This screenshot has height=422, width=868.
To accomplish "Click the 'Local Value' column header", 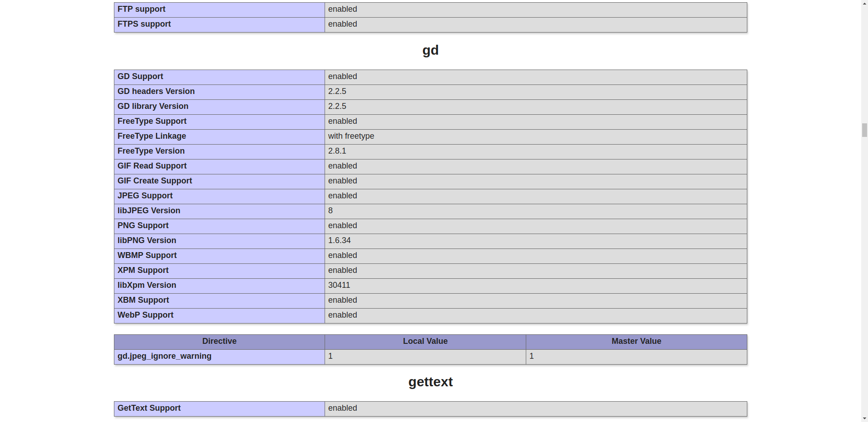I will coord(425,341).
